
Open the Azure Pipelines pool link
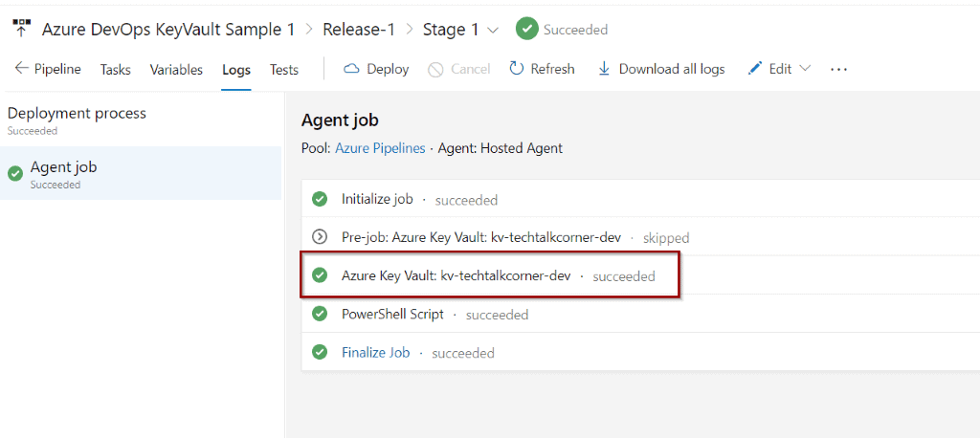point(380,148)
